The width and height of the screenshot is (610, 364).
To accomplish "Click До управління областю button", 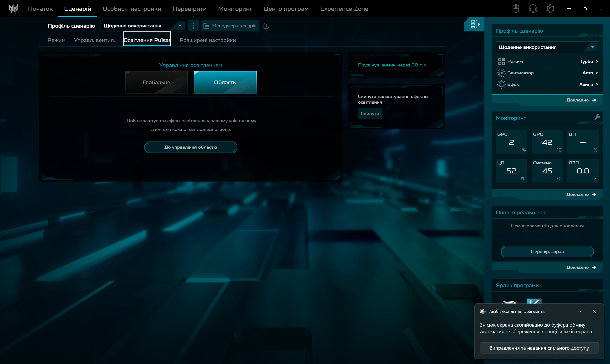I will coord(191,147).
